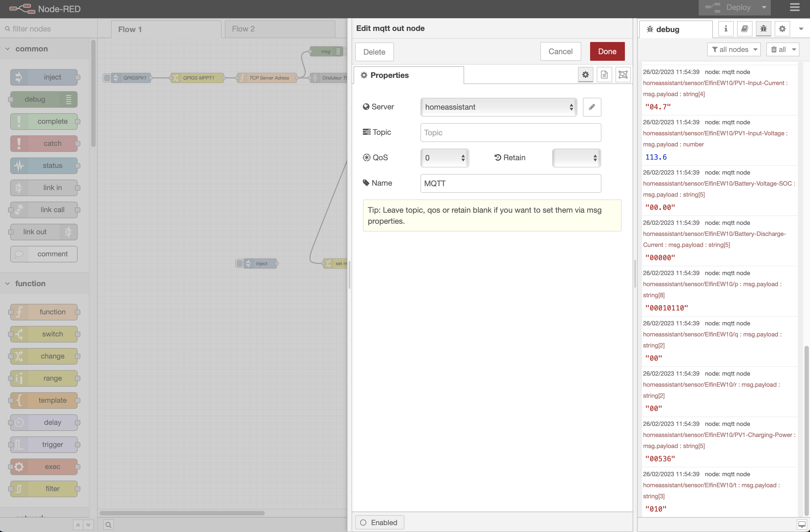Open the all nodes filter dropdown
This screenshot has height=532, width=810.
[733, 50]
